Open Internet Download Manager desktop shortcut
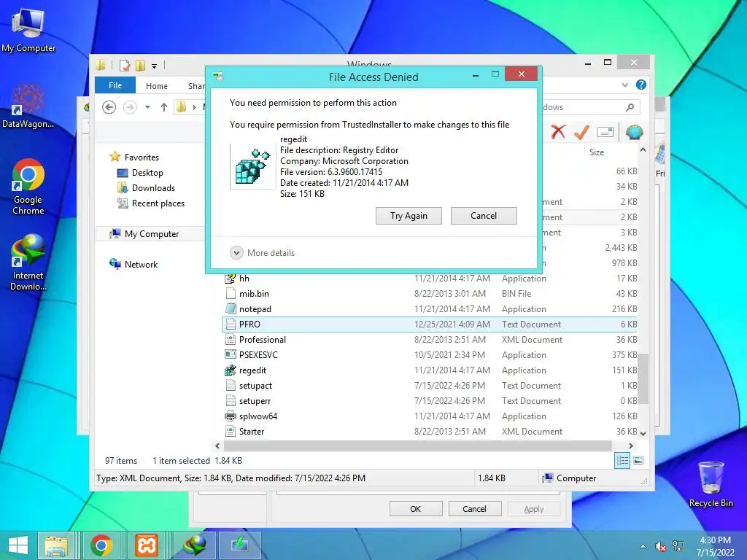 (28, 262)
